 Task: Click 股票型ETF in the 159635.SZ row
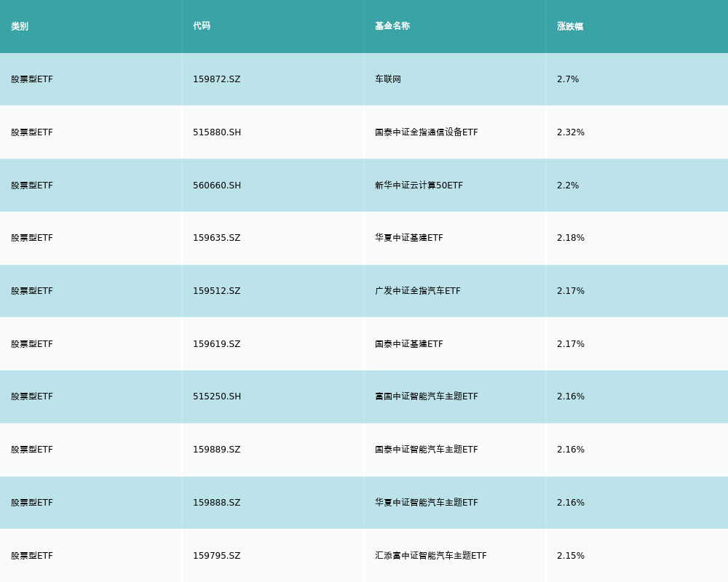32,238
